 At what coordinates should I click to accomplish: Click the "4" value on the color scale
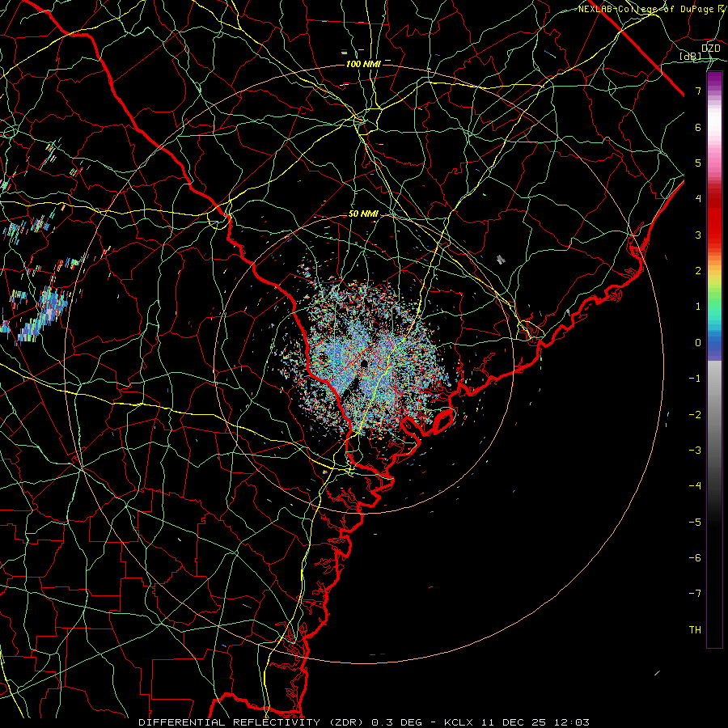(x=698, y=199)
